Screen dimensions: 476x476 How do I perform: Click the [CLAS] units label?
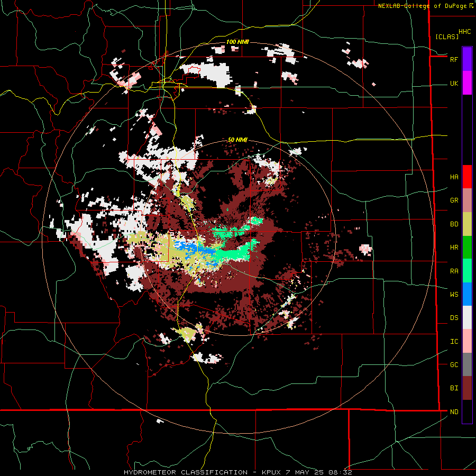pos(447,36)
